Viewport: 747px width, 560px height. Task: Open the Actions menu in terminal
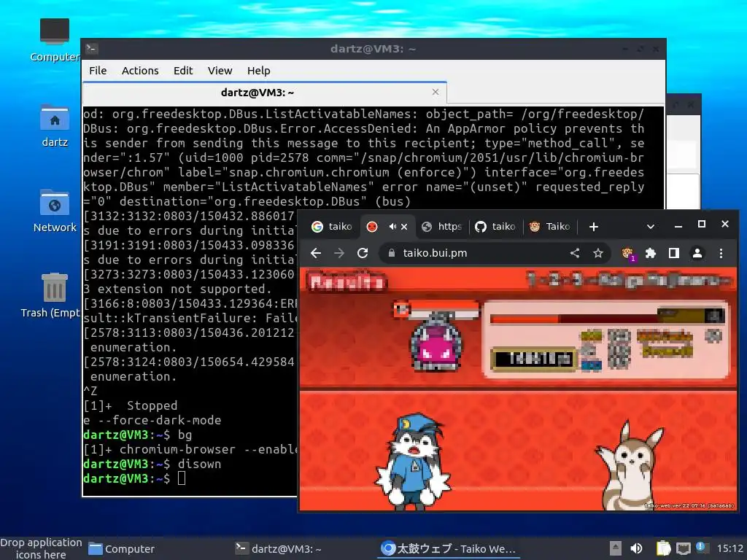(140, 71)
